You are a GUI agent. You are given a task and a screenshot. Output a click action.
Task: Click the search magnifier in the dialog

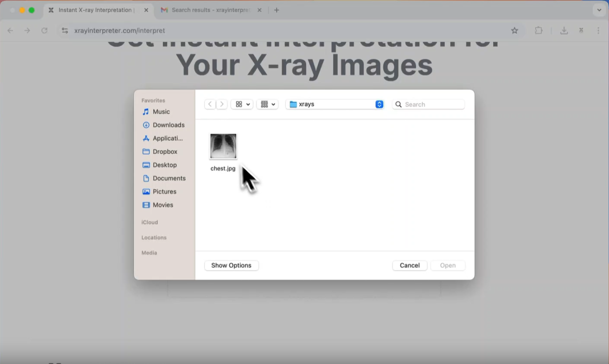(x=398, y=104)
